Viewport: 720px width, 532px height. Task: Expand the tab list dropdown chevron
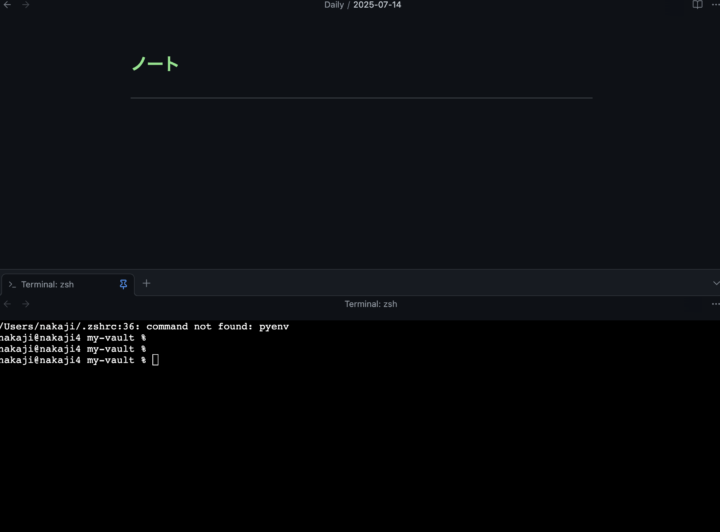(x=716, y=283)
